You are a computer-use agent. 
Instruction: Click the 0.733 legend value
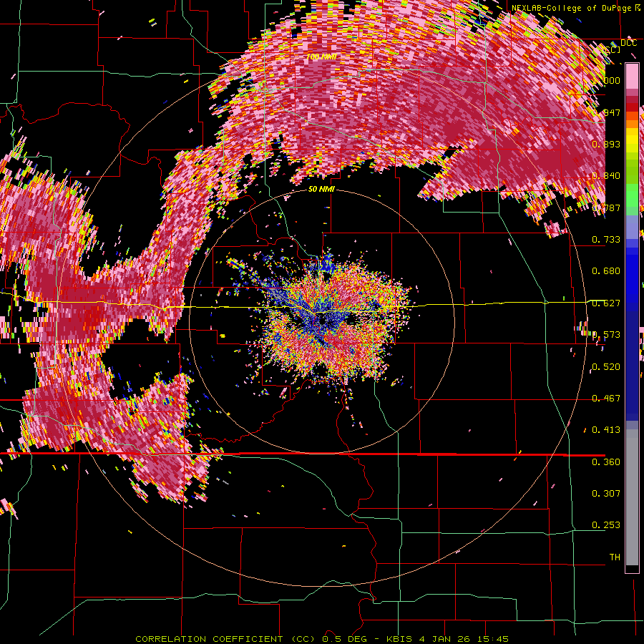click(606, 240)
